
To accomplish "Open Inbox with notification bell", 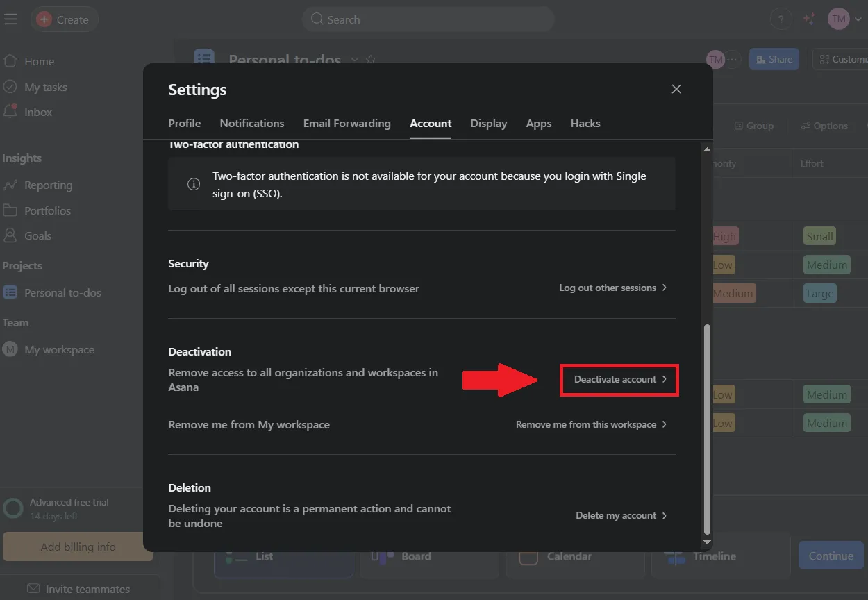I will [29, 112].
